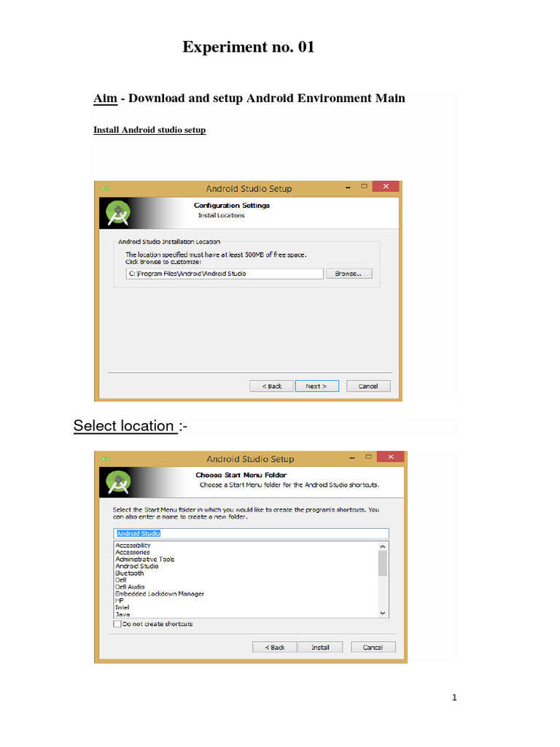Click the folder list scrollbar thumb
This screenshot has width=560, height=747.
pyautogui.click(x=382, y=564)
